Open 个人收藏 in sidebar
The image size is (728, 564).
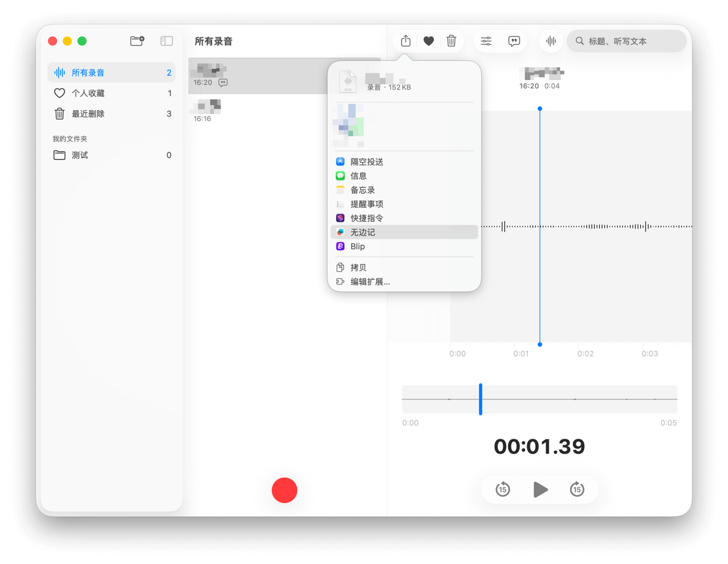point(88,93)
